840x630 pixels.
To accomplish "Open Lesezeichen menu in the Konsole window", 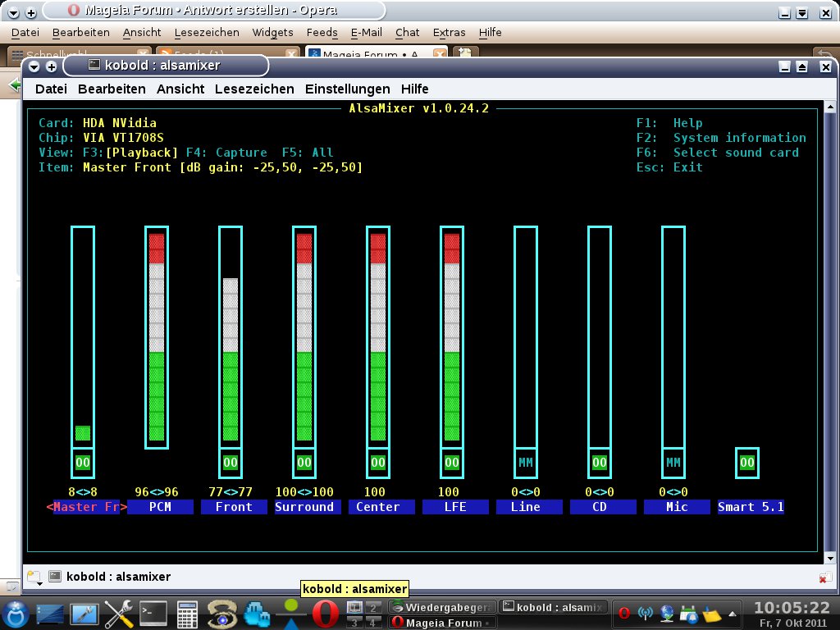I will pos(254,89).
